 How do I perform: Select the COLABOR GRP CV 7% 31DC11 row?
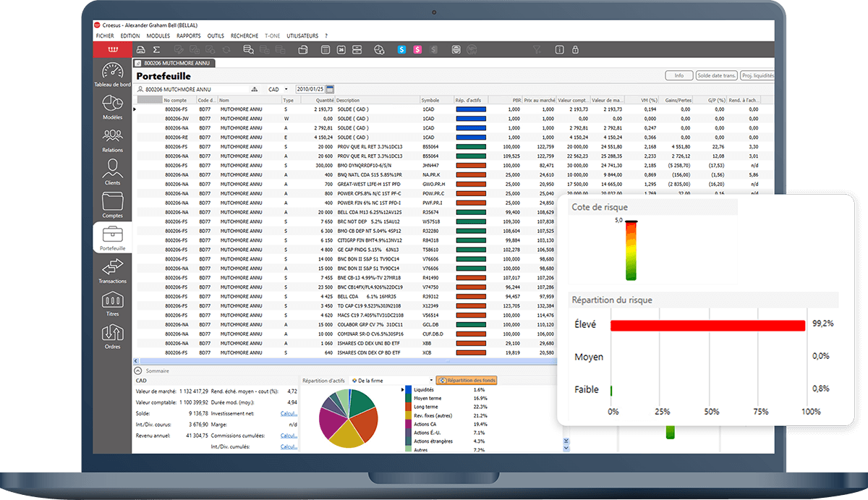click(344, 325)
